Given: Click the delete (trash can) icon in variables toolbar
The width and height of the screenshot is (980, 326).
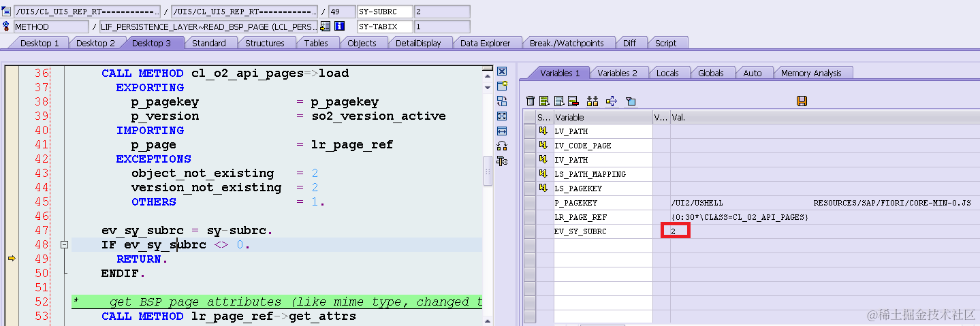Looking at the screenshot, I should [531, 101].
